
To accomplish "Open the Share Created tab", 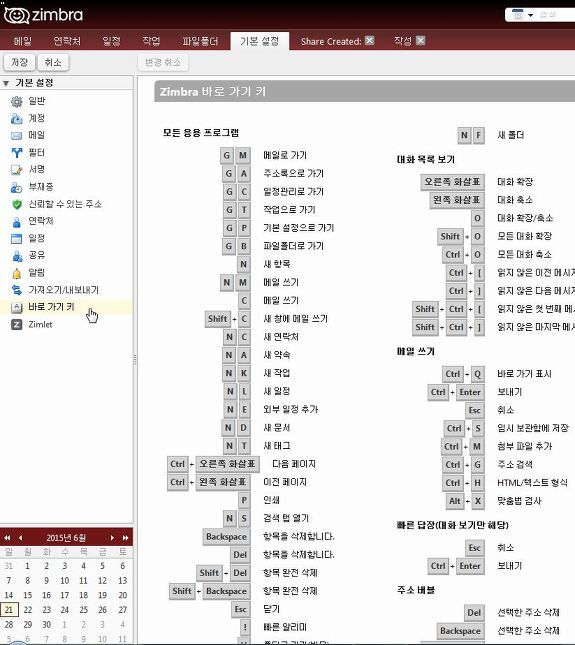I will coord(331,41).
